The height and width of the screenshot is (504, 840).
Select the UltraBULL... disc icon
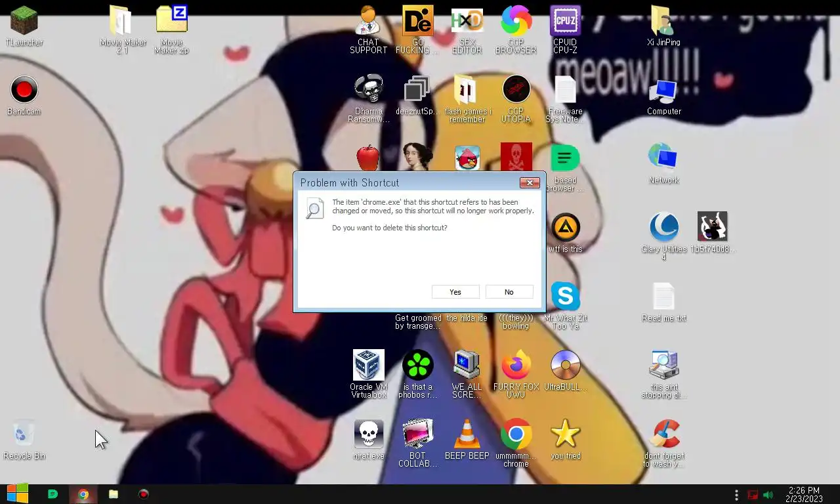(x=565, y=371)
